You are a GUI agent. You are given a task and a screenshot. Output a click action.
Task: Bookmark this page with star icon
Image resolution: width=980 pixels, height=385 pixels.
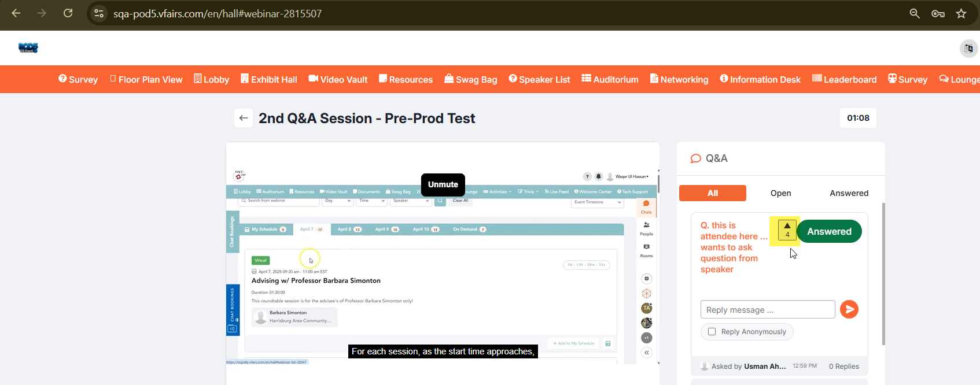tap(961, 13)
